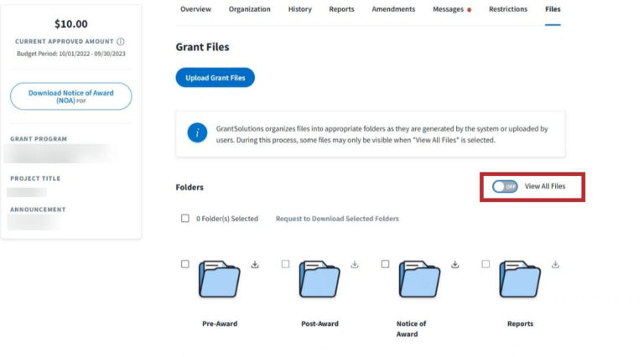Tick the Pre-Award folder checkbox
The width and height of the screenshot is (644, 357).
[185, 264]
